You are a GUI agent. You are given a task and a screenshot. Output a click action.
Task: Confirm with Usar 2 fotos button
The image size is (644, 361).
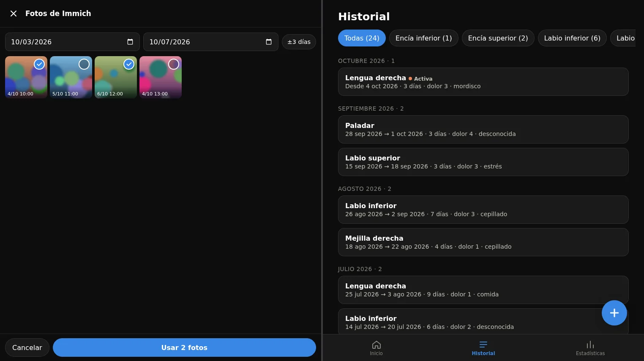tap(184, 347)
